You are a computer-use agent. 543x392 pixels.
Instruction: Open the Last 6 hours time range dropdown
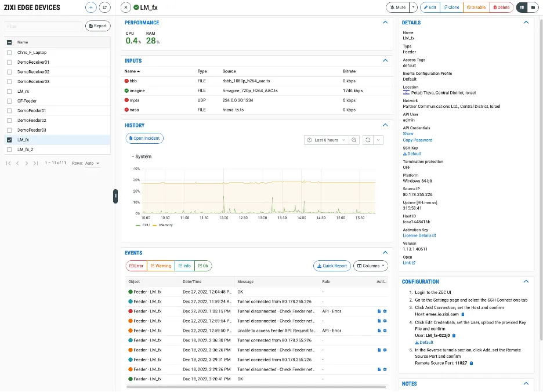[x=326, y=140]
